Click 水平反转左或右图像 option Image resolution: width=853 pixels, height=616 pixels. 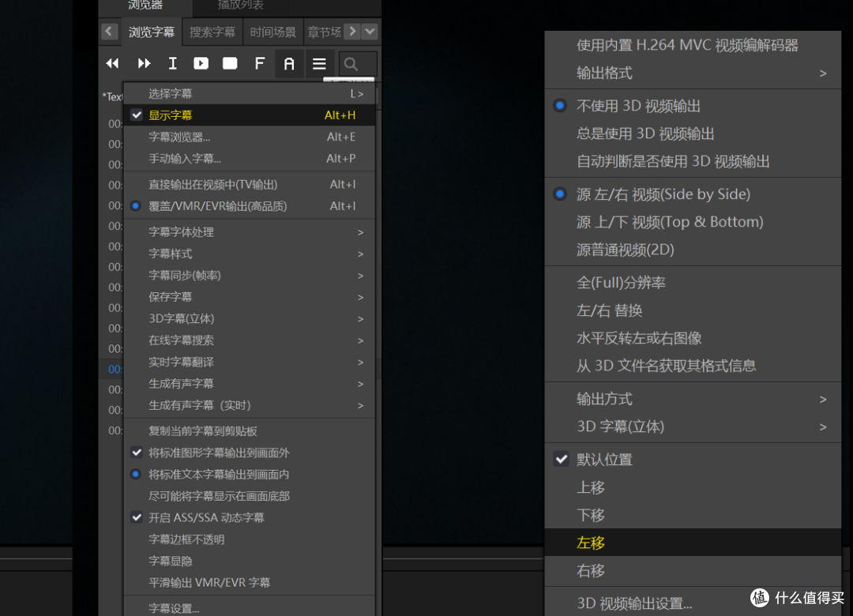(x=693, y=339)
